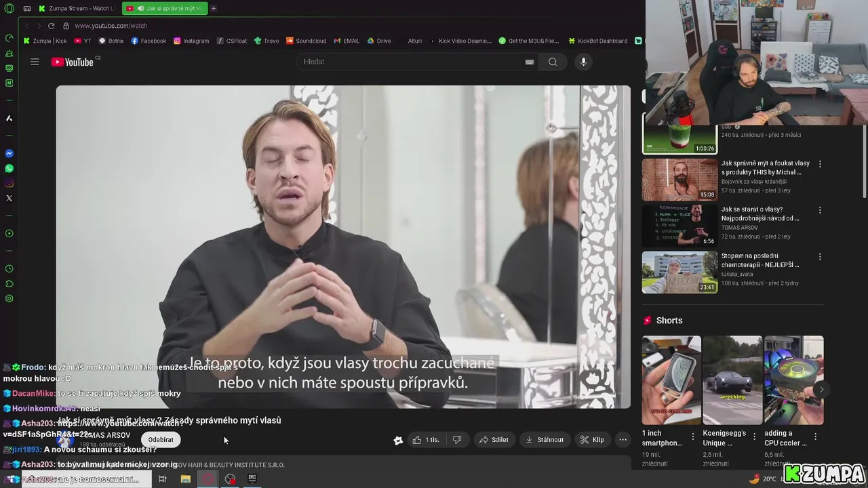This screenshot has width=868, height=488.
Task: Open the 'adding a CPU cooler' short
Action: pyautogui.click(x=793, y=380)
